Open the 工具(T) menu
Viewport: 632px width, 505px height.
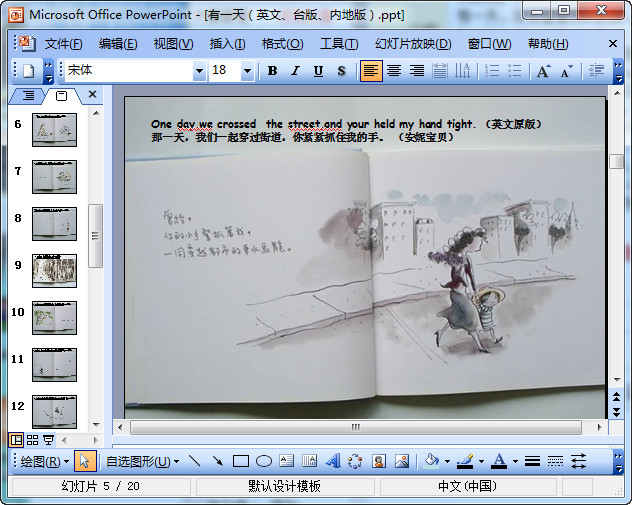click(339, 44)
